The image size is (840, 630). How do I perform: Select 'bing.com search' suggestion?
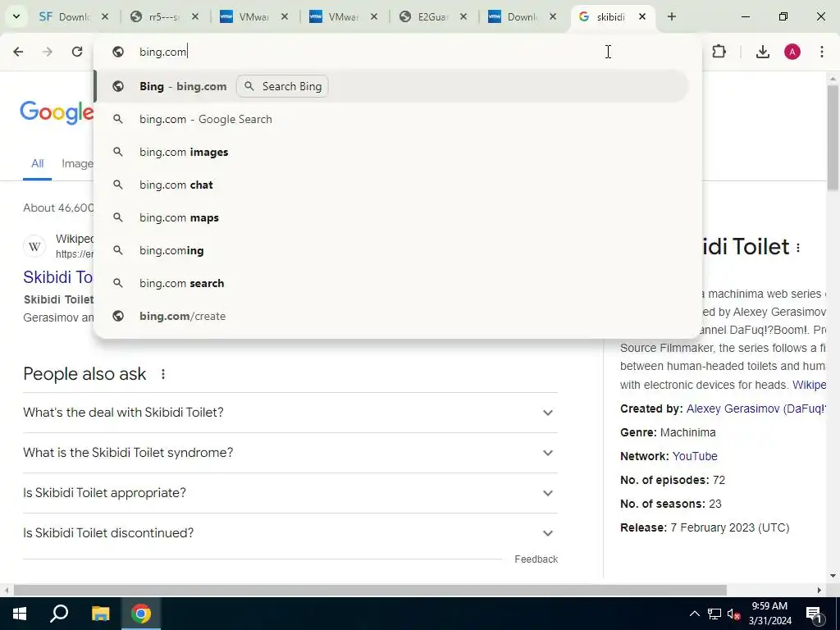[391, 283]
